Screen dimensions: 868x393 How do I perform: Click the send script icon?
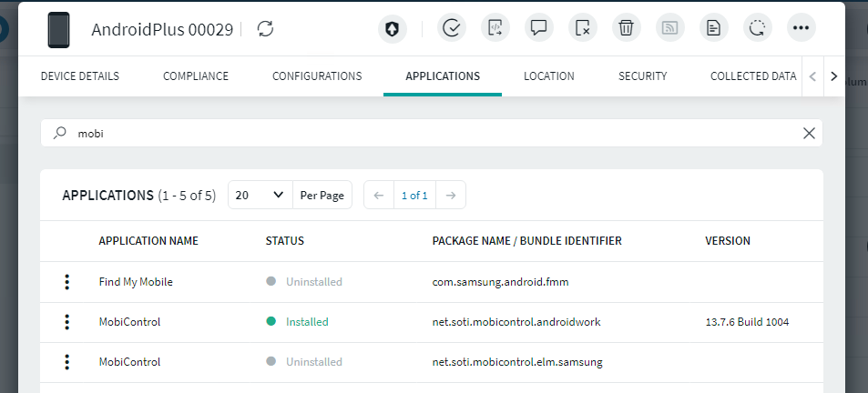pos(495,28)
